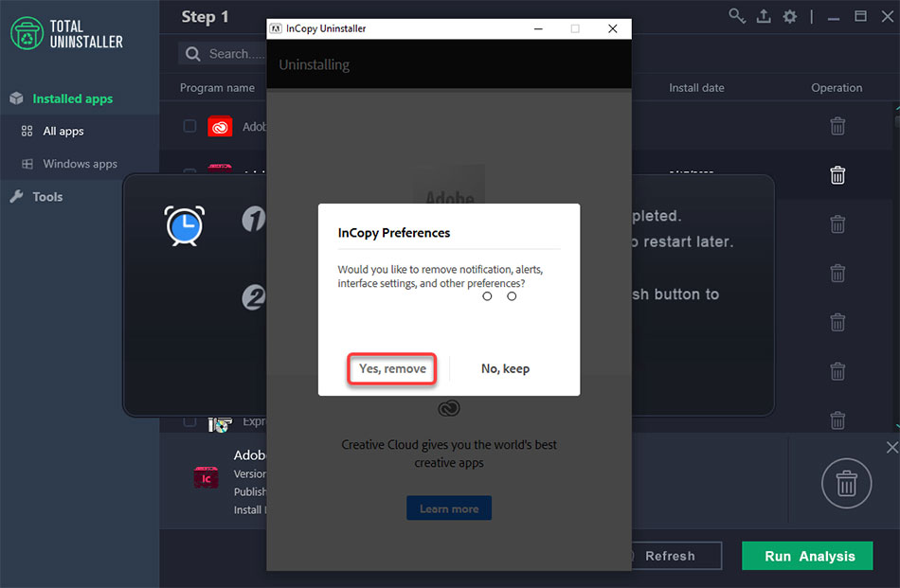Click the Tools wrench icon

(17, 197)
